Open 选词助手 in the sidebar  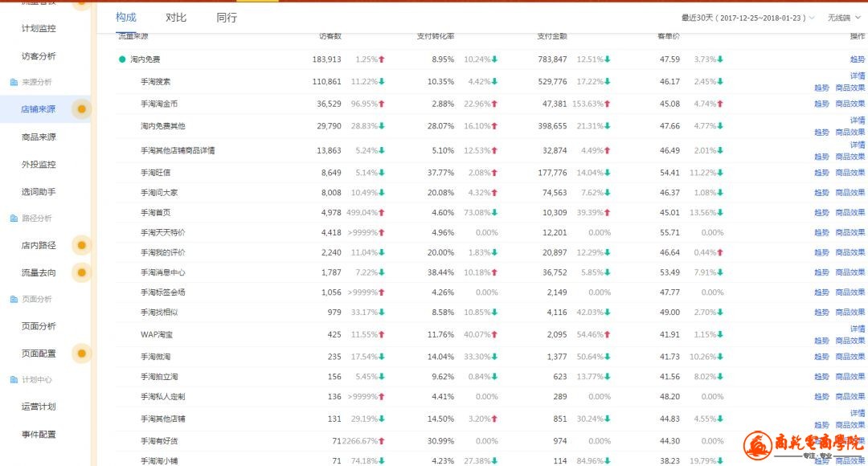pyautogui.click(x=39, y=192)
